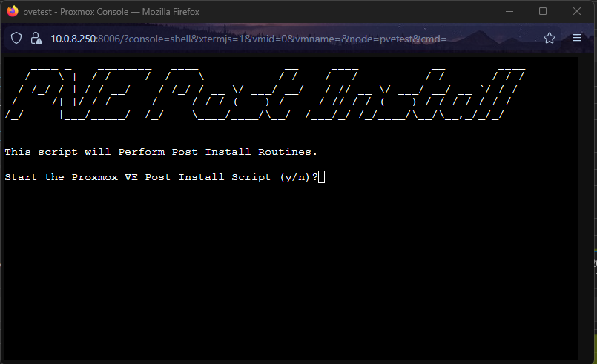Screen dimensions: 597x364
Task: Minimize the Proxmox Console window
Action: (509, 11)
